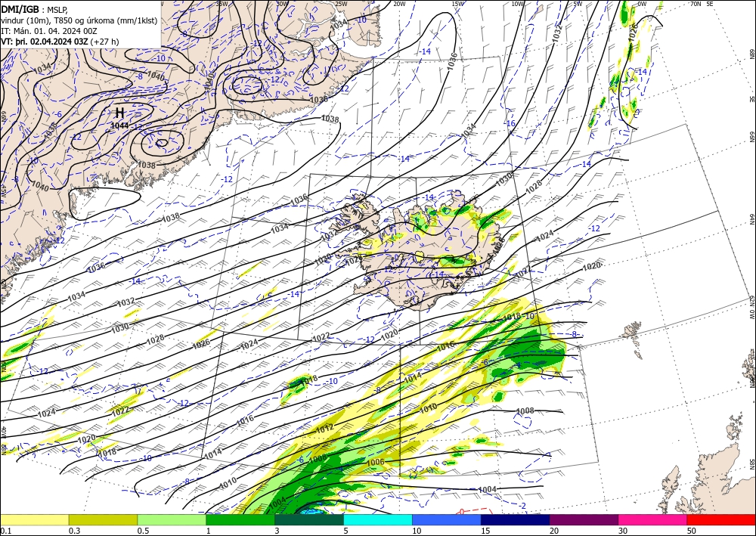Click the 'H' high-pressure marker over Greenland

point(119,113)
